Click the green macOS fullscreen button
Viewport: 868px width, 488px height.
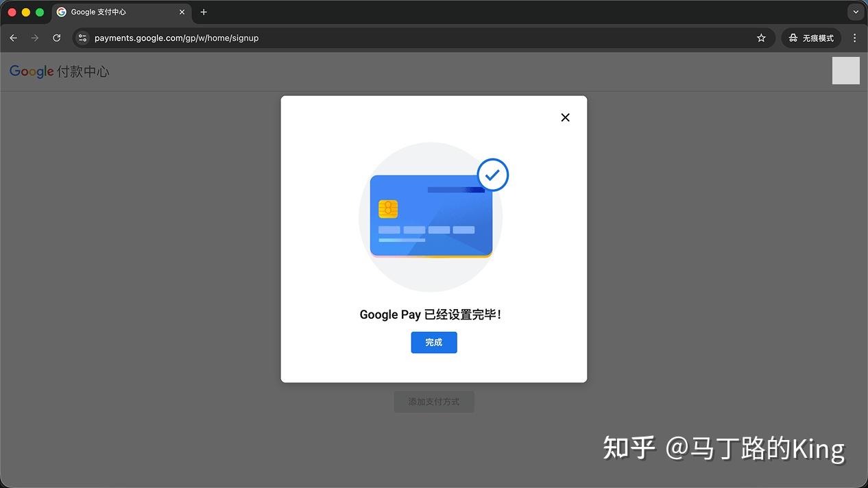(40, 12)
